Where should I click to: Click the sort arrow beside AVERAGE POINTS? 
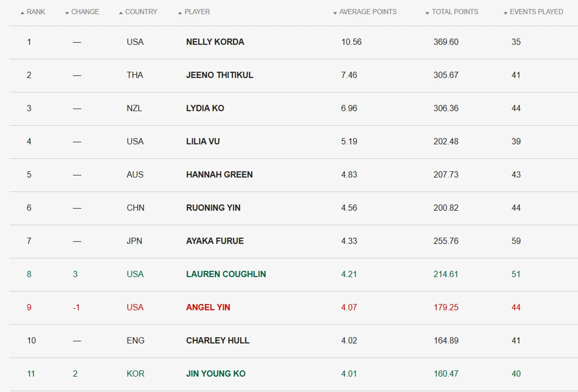tap(335, 13)
